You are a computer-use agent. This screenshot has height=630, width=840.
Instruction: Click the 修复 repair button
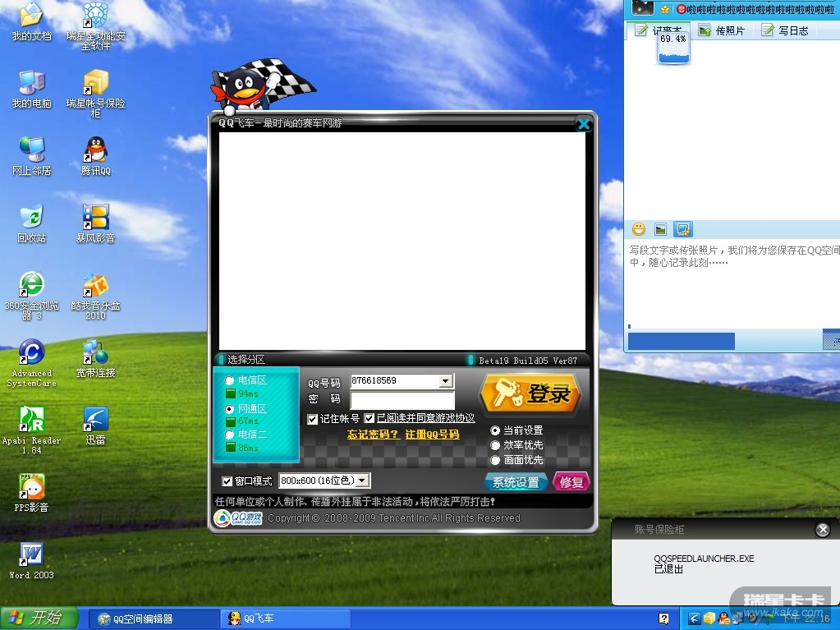tap(571, 482)
